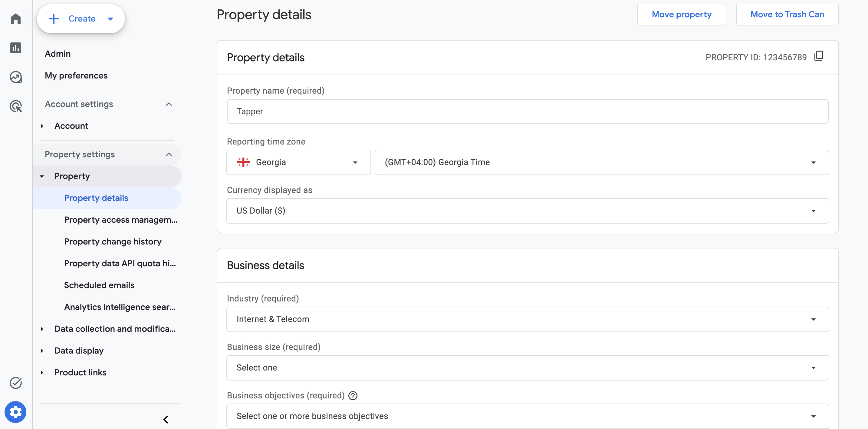This screenshot has width=868, height=429.
Task: Collapse the Property tree item
Action: point(42,176)
